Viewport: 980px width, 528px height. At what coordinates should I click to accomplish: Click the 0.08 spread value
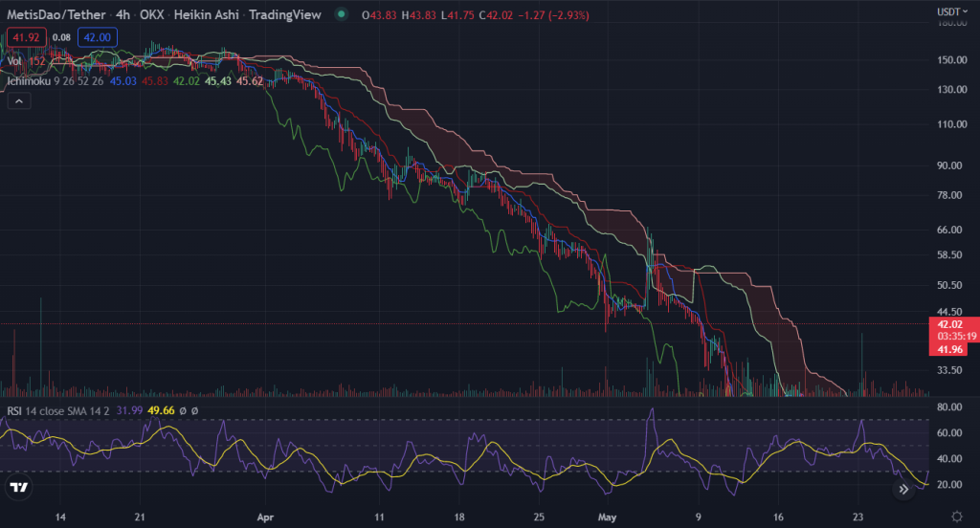click(x=61, y=37)
